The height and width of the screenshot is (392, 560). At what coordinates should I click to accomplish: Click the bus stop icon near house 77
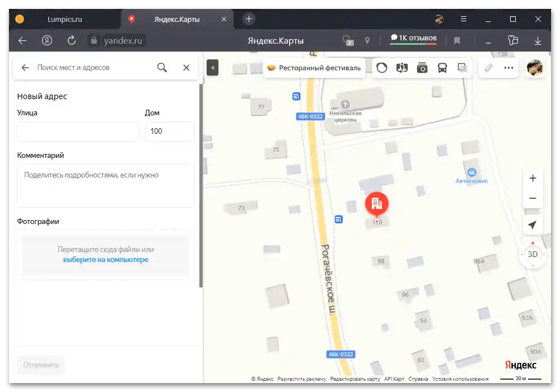coord(296,96)
